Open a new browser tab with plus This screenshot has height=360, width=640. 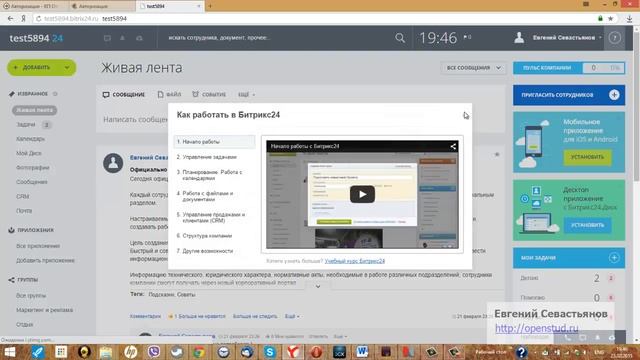point(210,6)
